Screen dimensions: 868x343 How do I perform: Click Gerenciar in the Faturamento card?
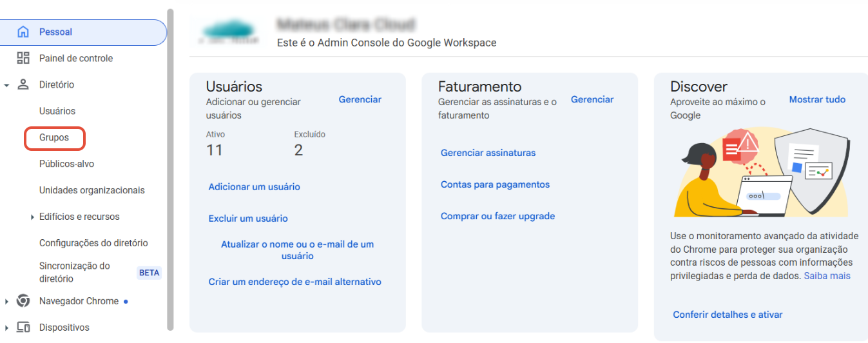tap(592, 99)
